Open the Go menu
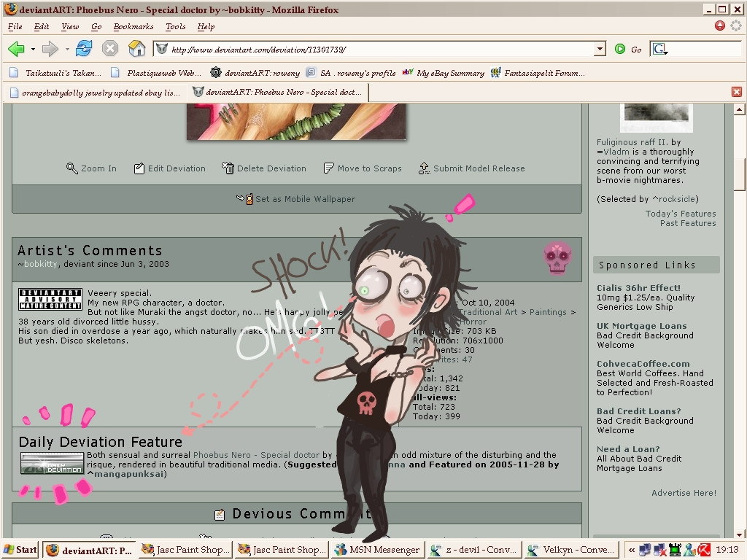747x560 pixels. click(x=96, y=27)
